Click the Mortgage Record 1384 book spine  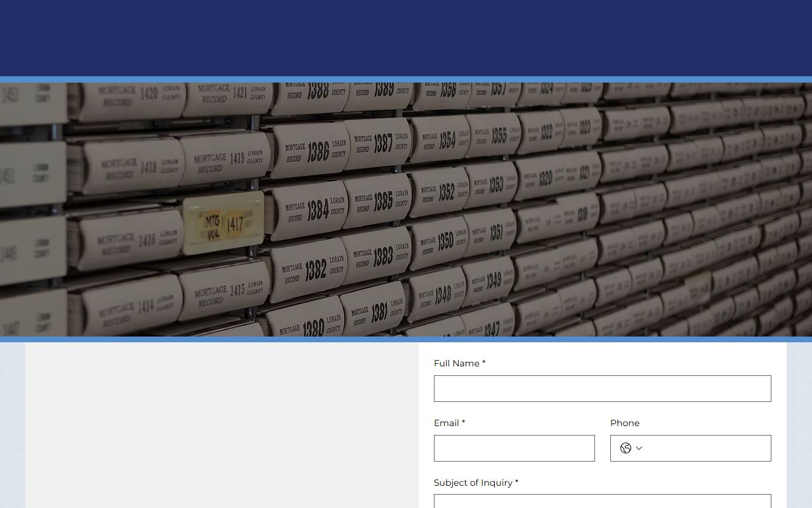click(311, 210)
